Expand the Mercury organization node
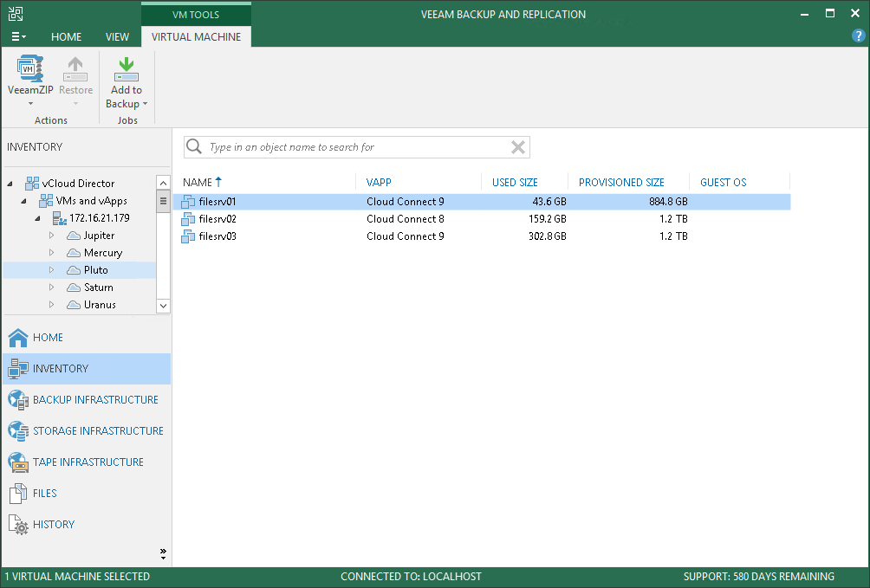870x588 pixels. [52, 252]
